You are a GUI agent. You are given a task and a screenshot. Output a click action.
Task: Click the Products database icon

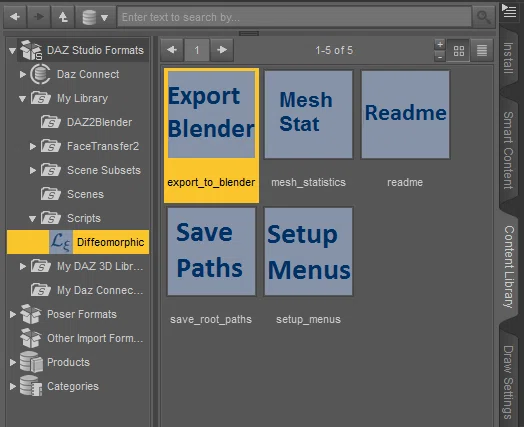pyautogui.click(x=31, y=362)
